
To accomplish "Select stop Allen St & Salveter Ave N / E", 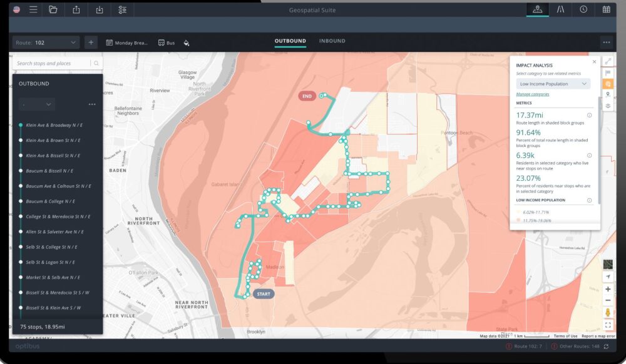I will [54, 231].
